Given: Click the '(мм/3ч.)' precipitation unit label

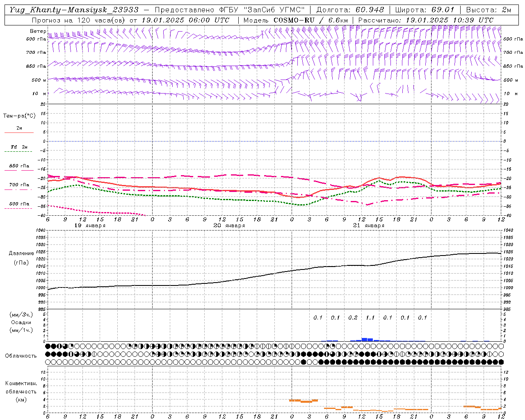Looking at the screenshot, I should (x=21, y=315).
